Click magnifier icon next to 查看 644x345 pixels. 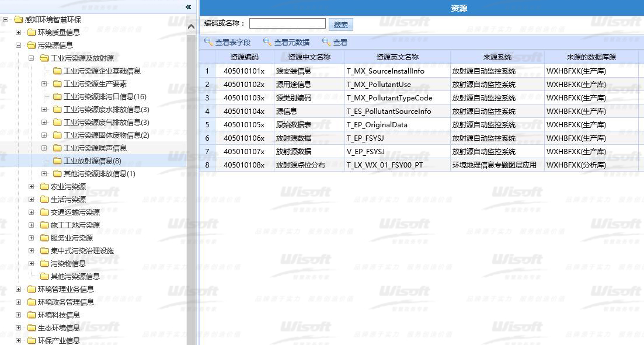tap(326, 42)
